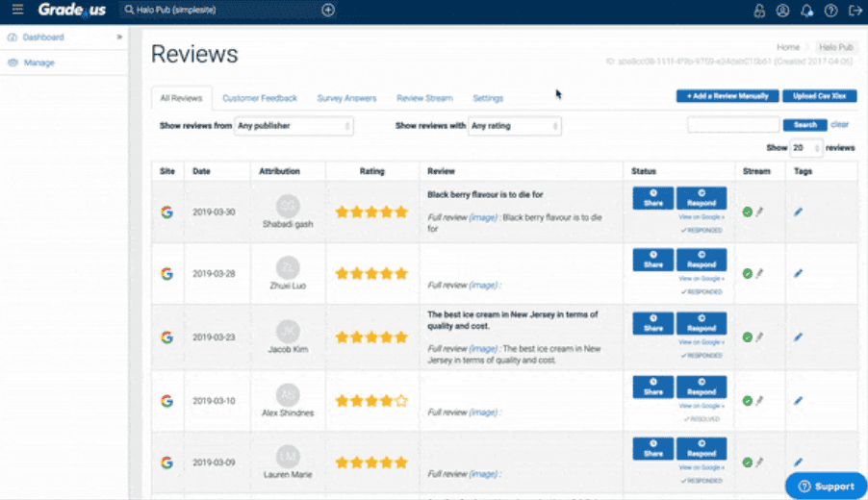The width and height of the screenshot is (868, 500).
Task: Change the Show 20 reviews dropdown
Action: pos(806,148)
